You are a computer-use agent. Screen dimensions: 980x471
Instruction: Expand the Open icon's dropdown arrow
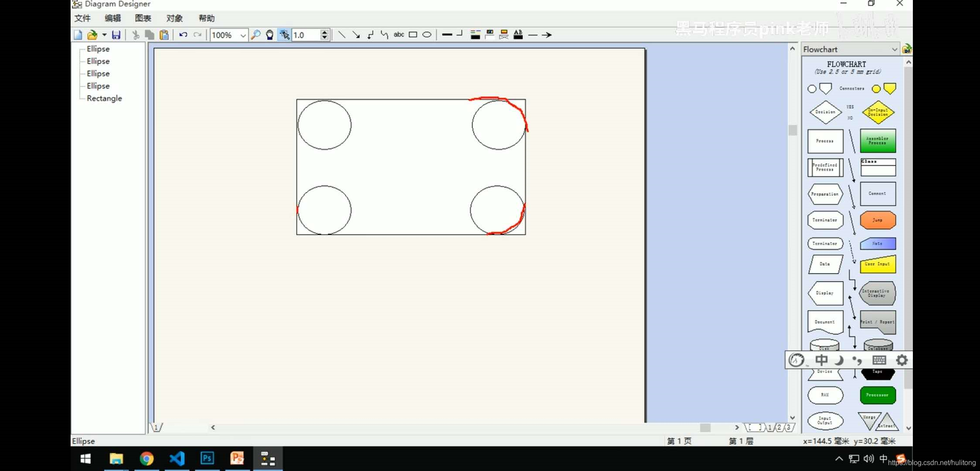click(104, 35)
